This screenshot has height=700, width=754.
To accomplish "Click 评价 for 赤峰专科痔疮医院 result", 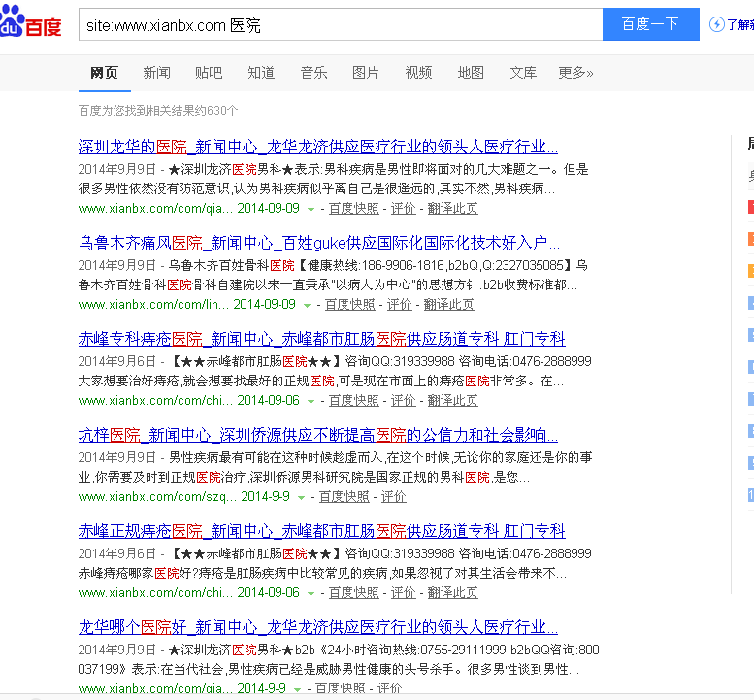I will [x=403, y=401].
